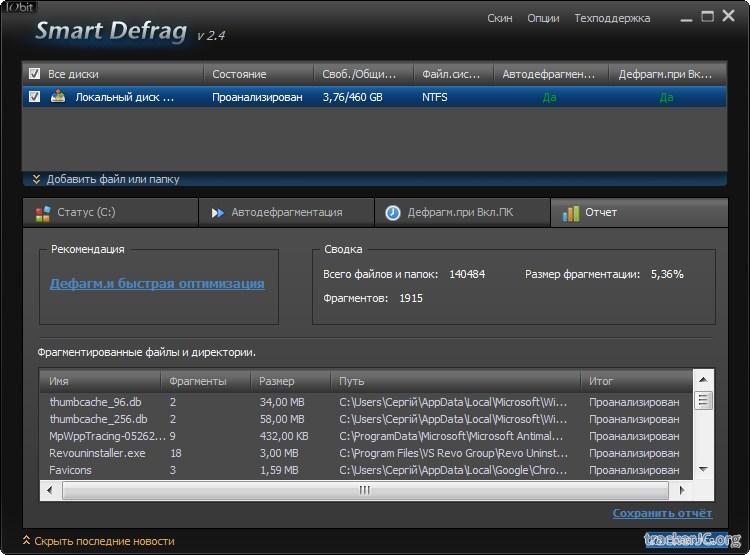Click the clock icon for boot defrag
Viewport: 750px width, 555px height.
click(x=393, y=213)
